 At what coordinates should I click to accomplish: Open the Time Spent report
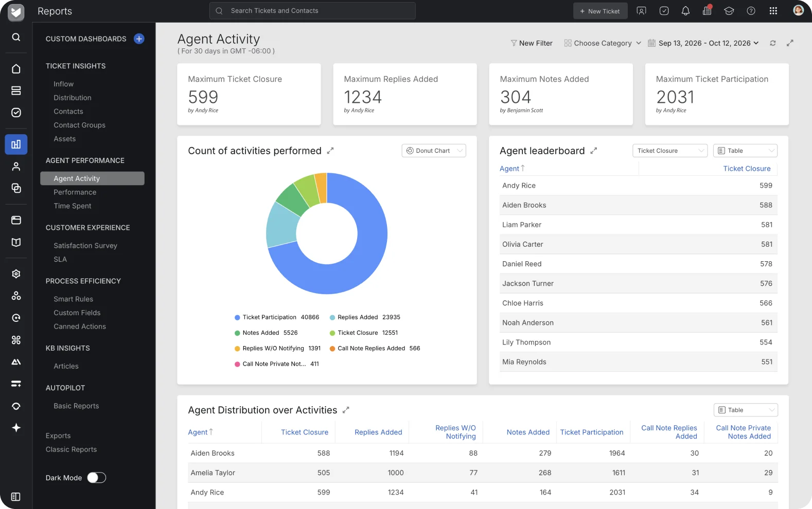pyautogui.click(x=73, y=206)
